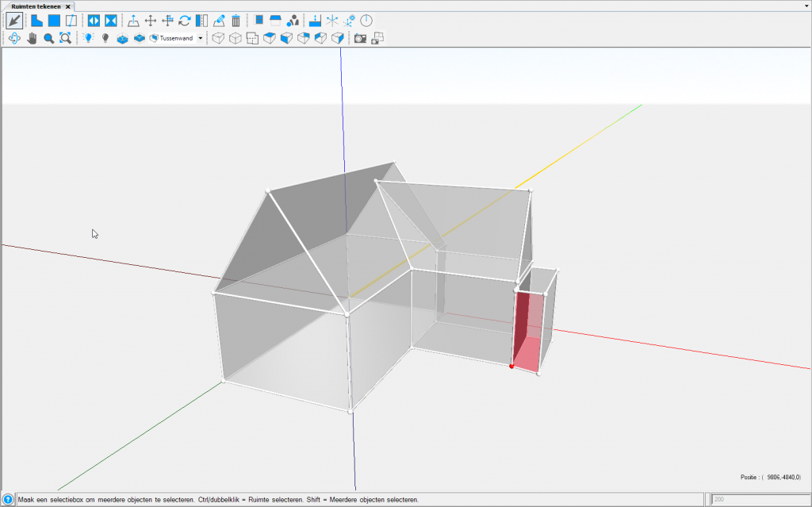
Task: Select the arrow selection tool
Action: [x=14, y=21]
